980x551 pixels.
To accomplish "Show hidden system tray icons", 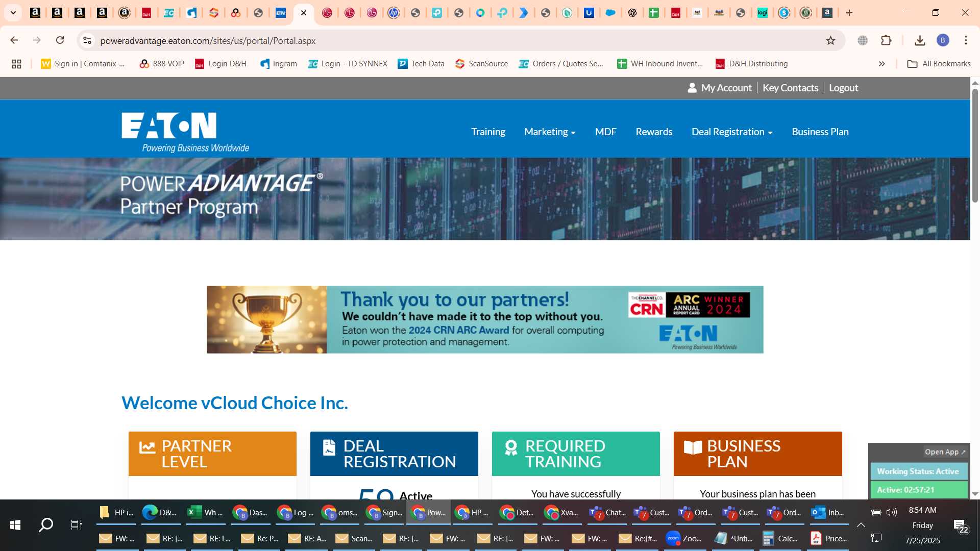I will point(861,524).
